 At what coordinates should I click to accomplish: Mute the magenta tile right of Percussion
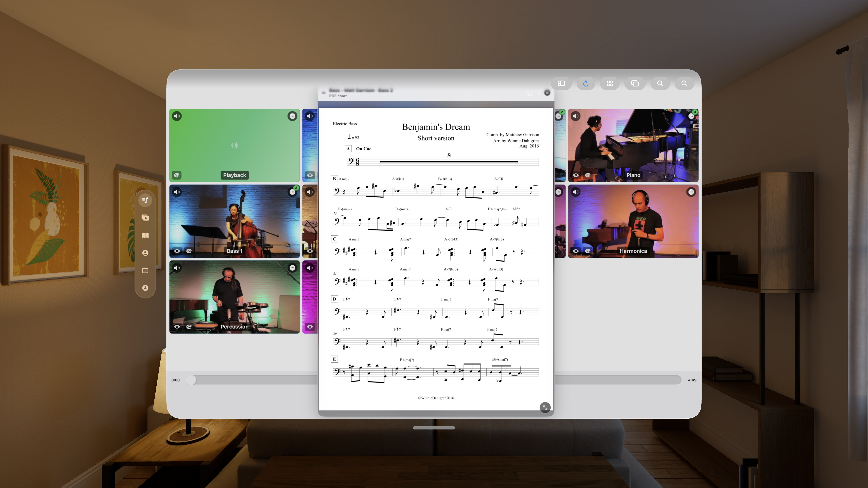[x=310, y=268]
